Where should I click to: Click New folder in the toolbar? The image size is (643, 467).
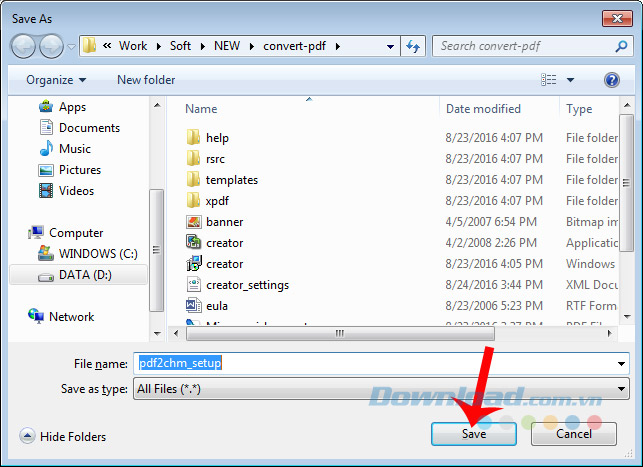146,80
